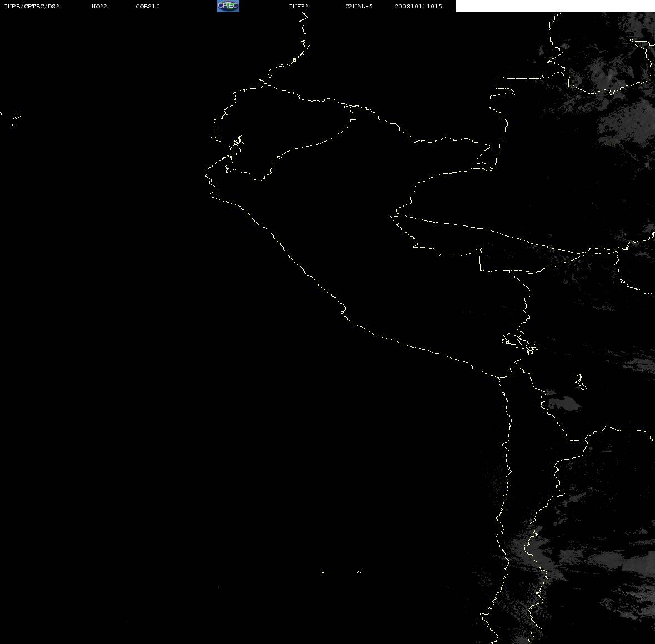The height and width of the screenshot is (644, 655).
Task: Click the INPE/CPTEC/DSA header text
Action: pyautogui.click(x=32, y=6)
